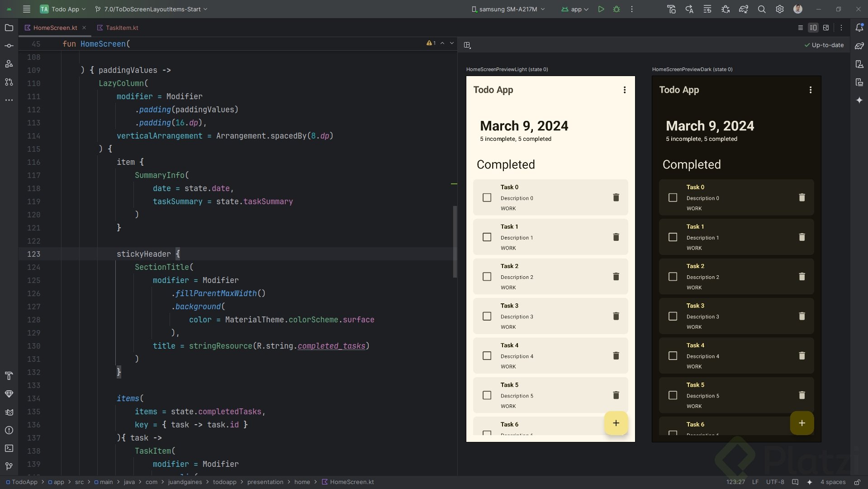Image resolution: width=868 pixels, height=489 pixels.
Task: Open the Project folder tool window
Action: [9, 28]
